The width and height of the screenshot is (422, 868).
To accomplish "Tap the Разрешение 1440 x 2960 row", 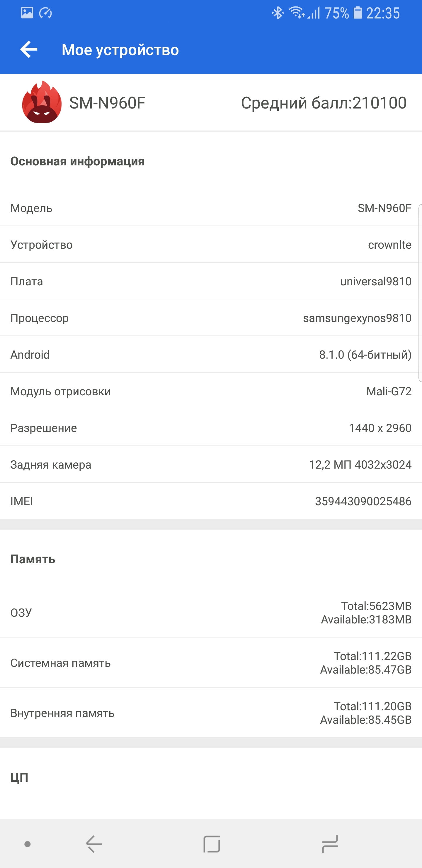I will click(x=211, y=428).
